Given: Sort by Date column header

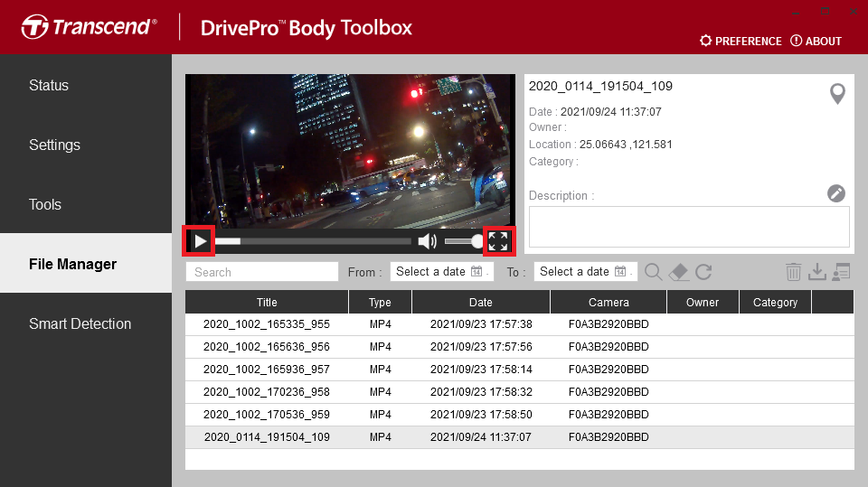Looking at the screenshot, I should pos(480,302).
